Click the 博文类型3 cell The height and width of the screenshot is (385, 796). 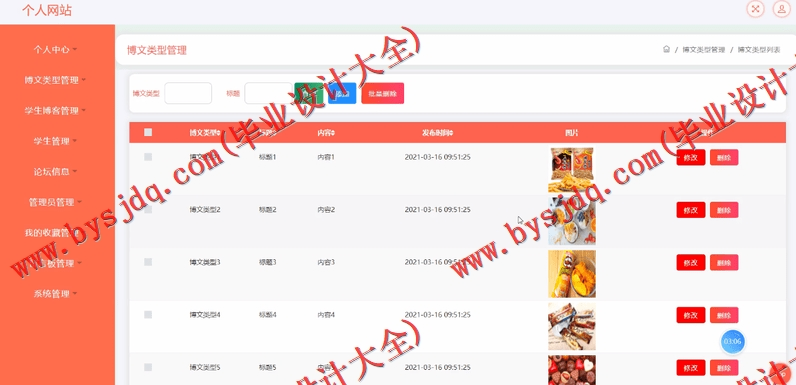(205, 262)
